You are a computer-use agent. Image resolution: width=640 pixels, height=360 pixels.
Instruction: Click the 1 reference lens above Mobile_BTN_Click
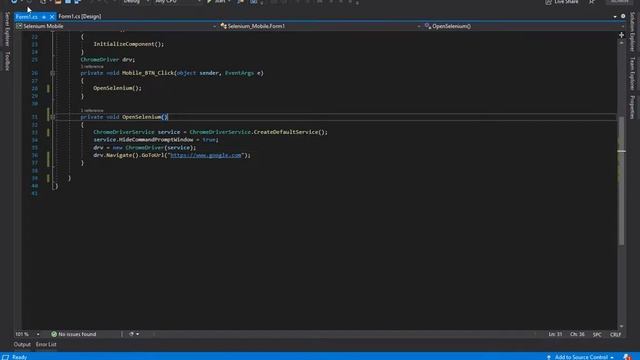[92, 67]
